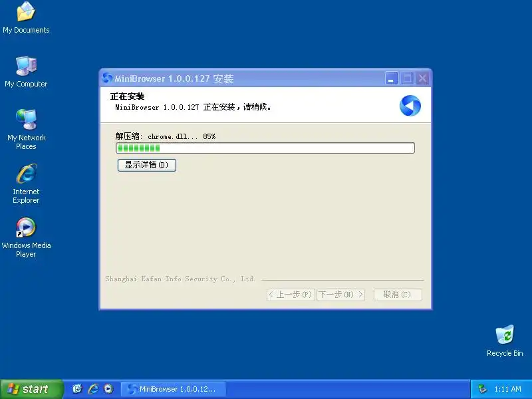Click Shanghai Kafan Info Security Co., Ltd text
This screenshot has height=399, width=532.
[x=180, y=279]
